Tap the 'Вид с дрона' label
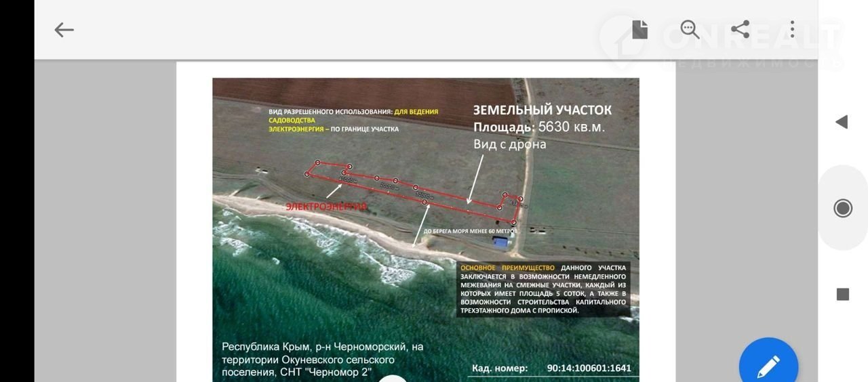This screenshot has height=382, width=868. click(x=509, y=144)
